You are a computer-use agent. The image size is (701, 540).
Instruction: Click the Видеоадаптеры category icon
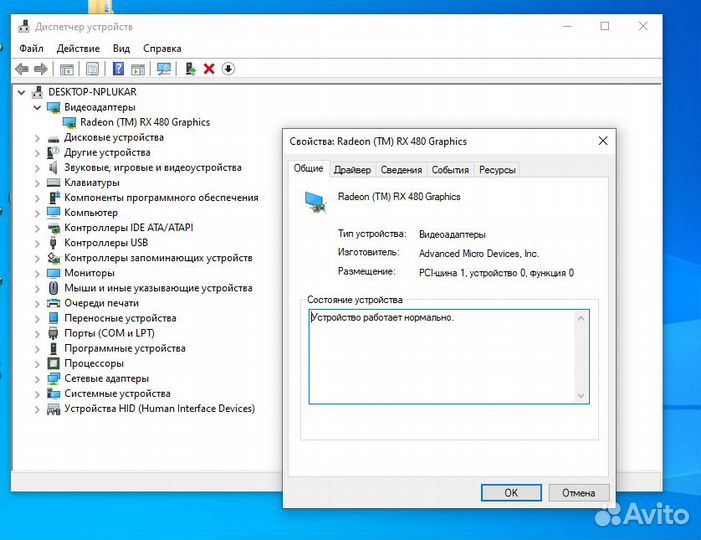click(x=54, y=107)
